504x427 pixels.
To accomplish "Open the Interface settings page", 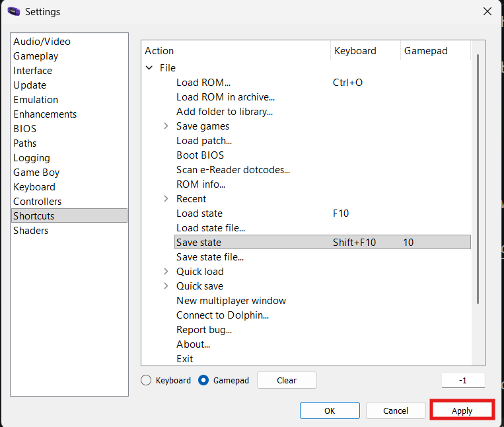I will tap(69, 71).
